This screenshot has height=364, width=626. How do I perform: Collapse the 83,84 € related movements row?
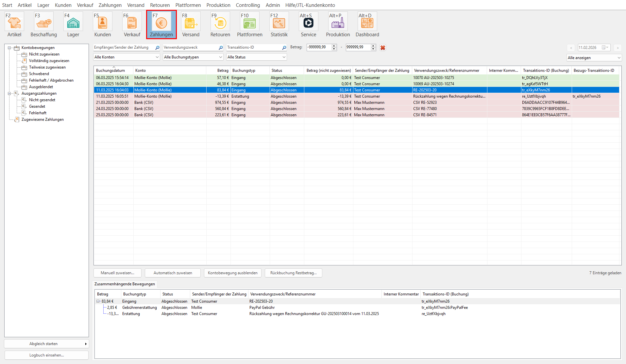coord(98,301)
